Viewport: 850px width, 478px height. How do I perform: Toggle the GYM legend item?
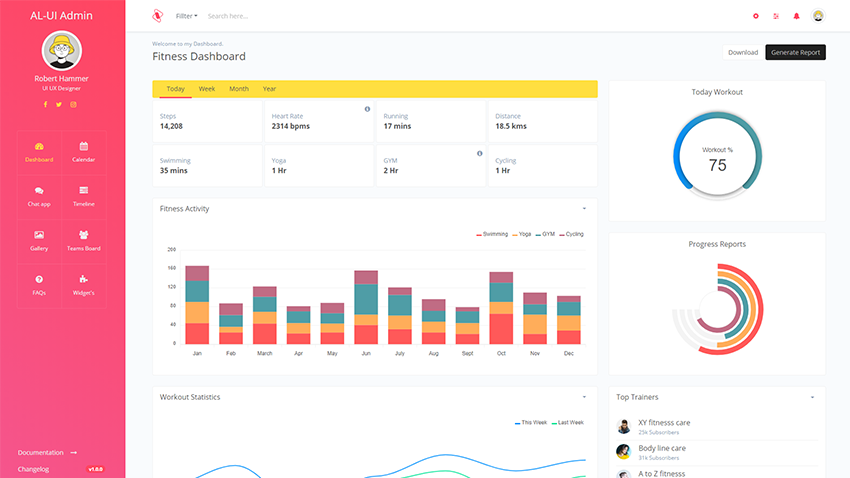click(x=545, y=234)
